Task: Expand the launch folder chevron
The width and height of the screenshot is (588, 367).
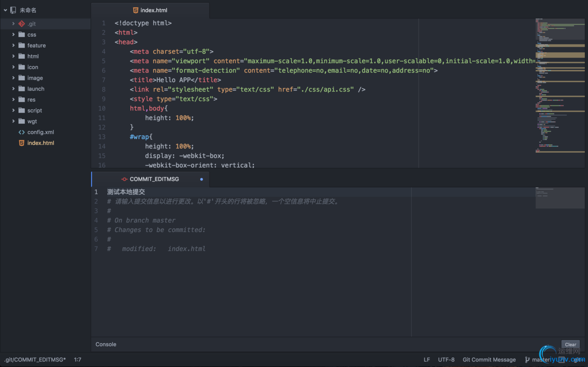Action: tap(13, 89)
